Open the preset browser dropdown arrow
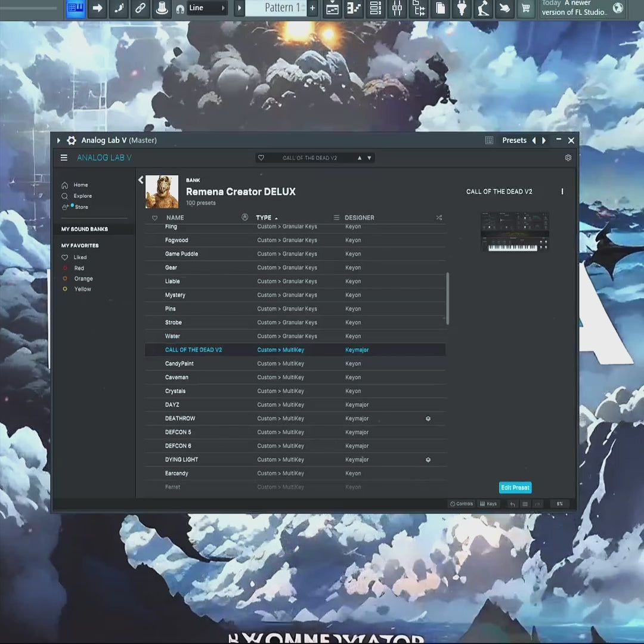 pos(370,157)
